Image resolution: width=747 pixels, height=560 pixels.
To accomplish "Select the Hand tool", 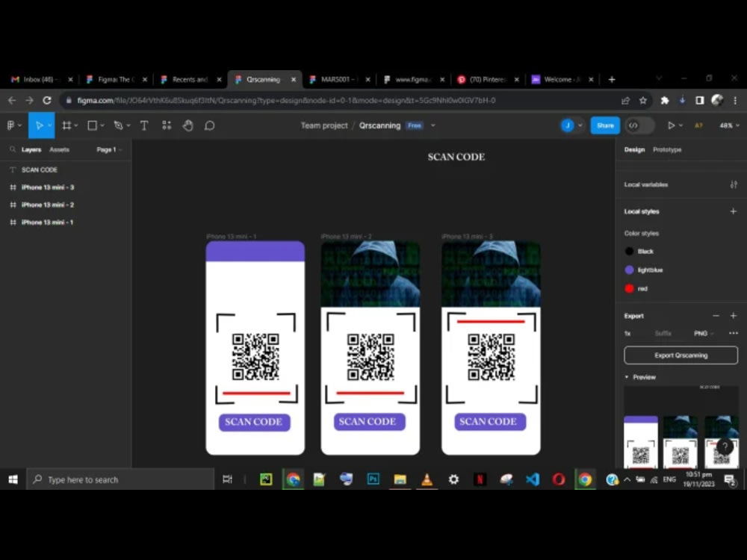I will pos(188,125).
